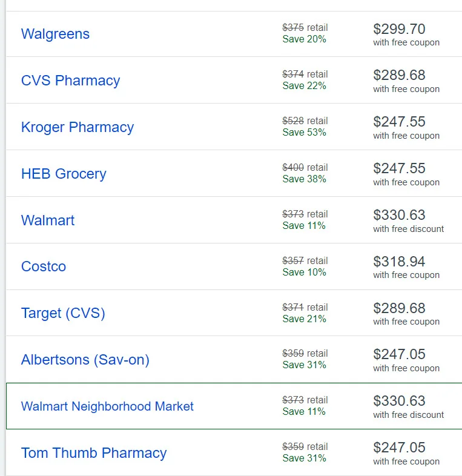Click the $318.94 Costco price
This screenshot has width=462, height=476.
399,262
